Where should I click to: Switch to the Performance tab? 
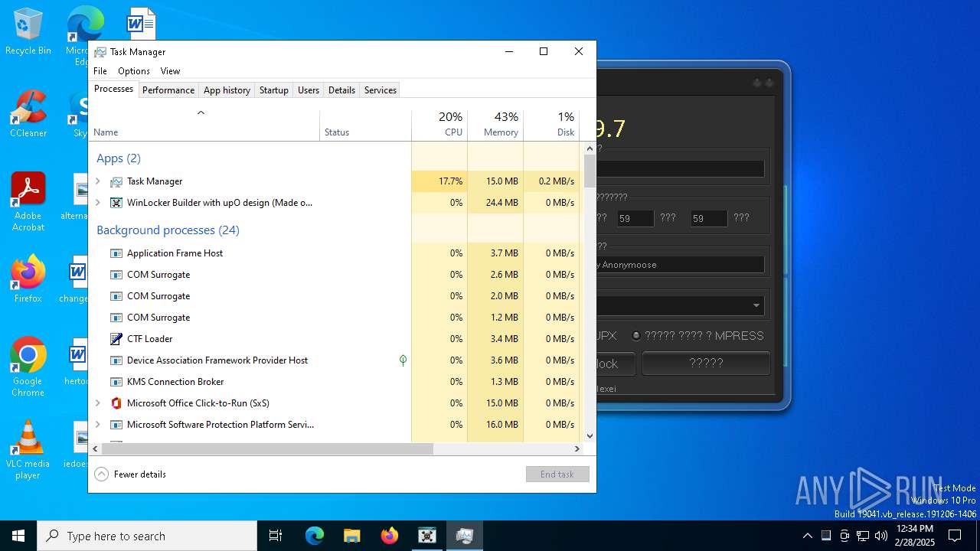point(168,90)
